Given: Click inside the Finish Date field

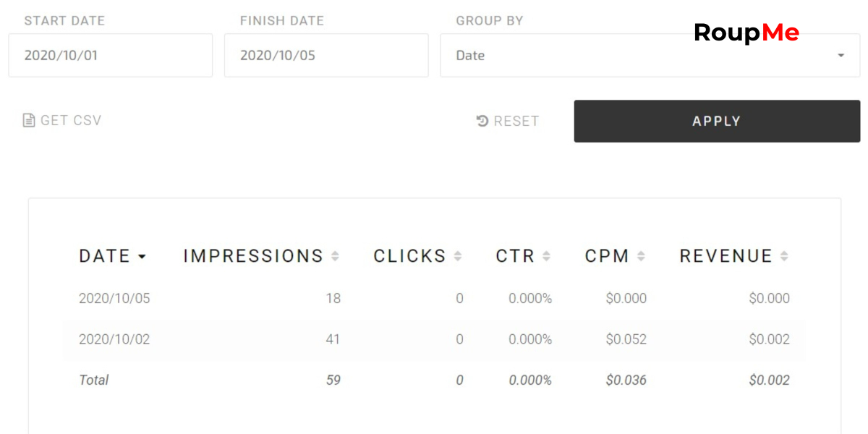Looking at the screenshot, I should (326, 55).
